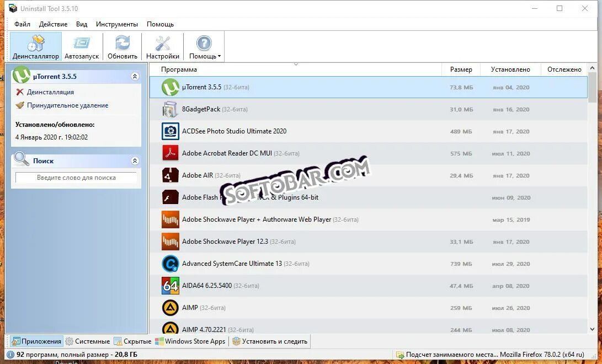
Task: Click the Advanced SystemCare Ultimate icon
Action: pyautogui.click(x=170, y=264)
